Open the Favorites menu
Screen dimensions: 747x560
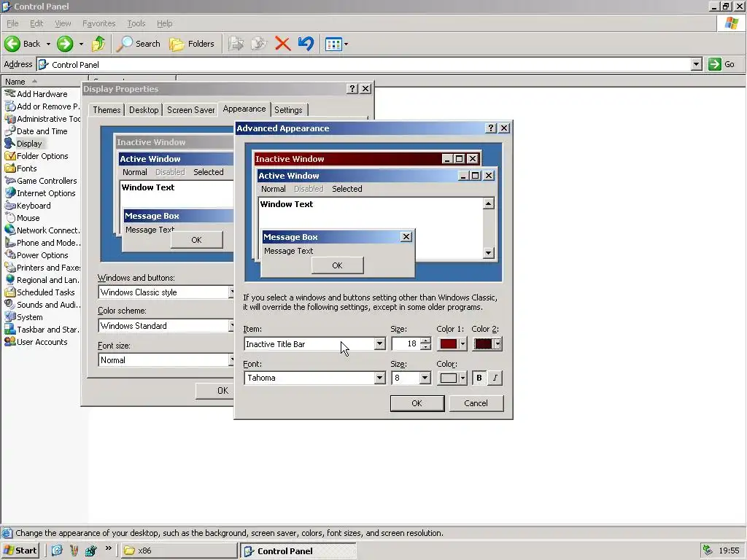coord(98,23)
